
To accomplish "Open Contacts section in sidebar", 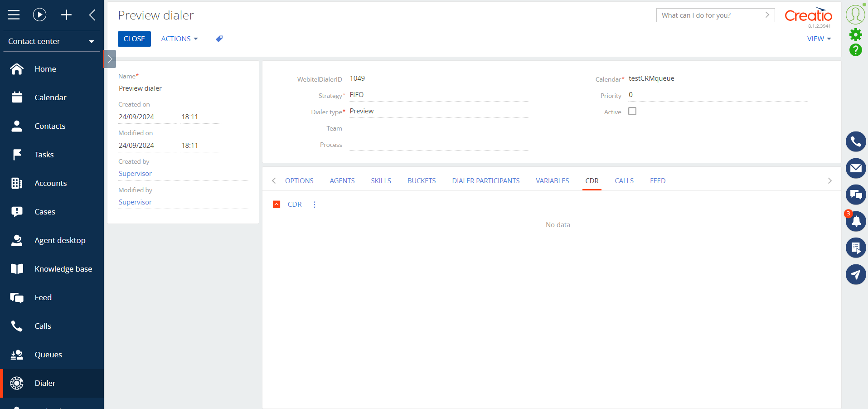I will click(x=52, y=126).
